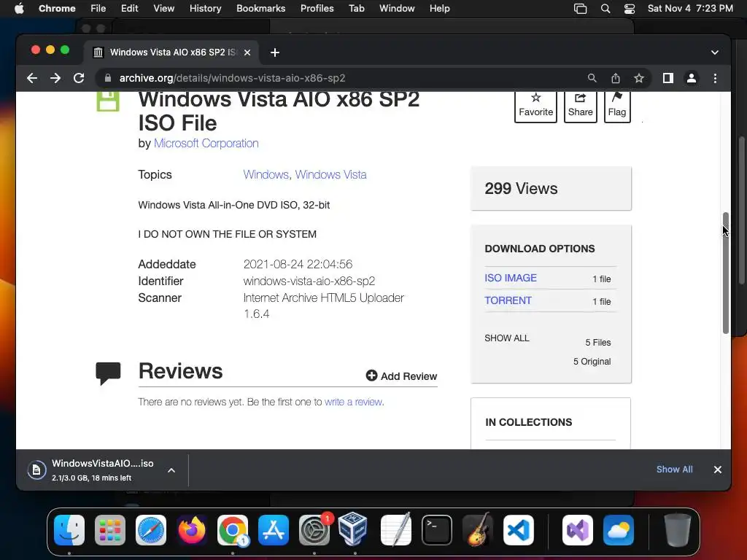
Task: Open the Profiles menu
Action: tap(317, 9)
